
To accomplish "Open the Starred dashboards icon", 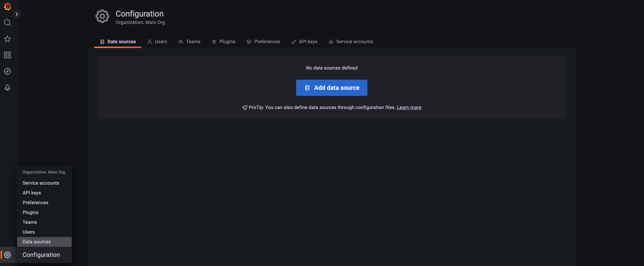I will point(7,39).
